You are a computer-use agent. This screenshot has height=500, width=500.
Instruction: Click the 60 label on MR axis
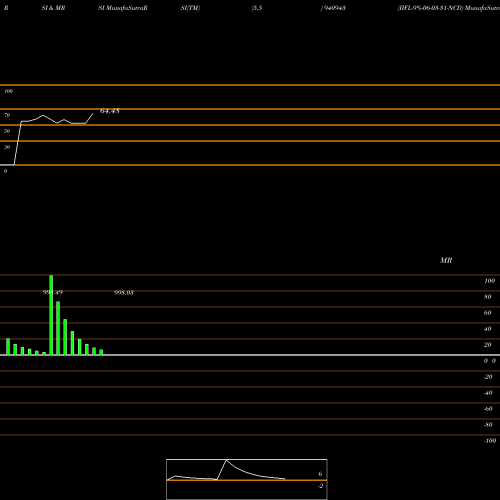(x=488, y=313)
